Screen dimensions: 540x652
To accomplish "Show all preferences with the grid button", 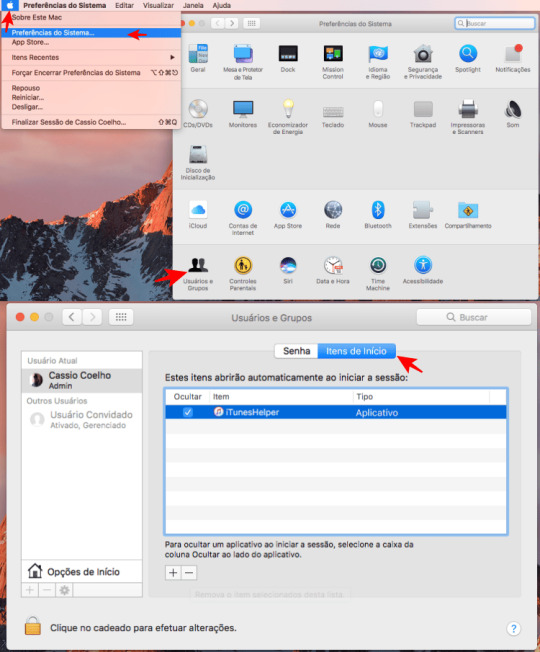I will click(x=121, y=317).
